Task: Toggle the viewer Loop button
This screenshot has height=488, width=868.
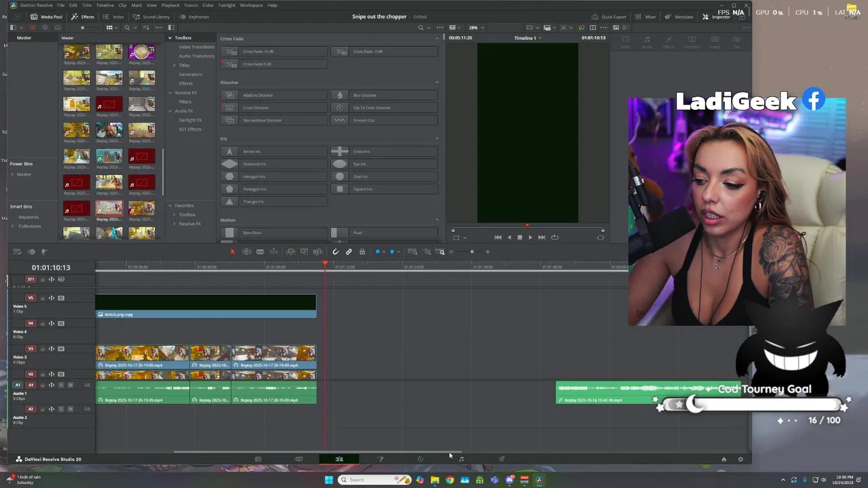Action: coord(555,237)
